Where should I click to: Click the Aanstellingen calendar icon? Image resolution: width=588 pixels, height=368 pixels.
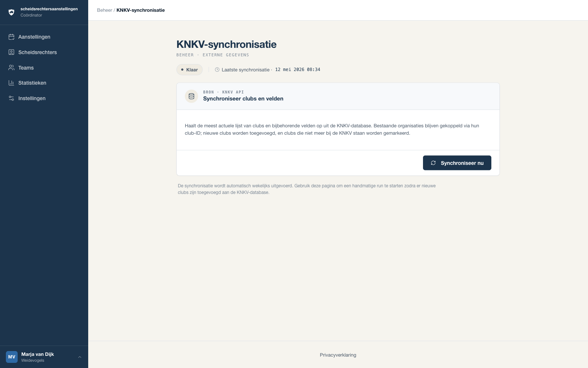click(x=11, y=37)
